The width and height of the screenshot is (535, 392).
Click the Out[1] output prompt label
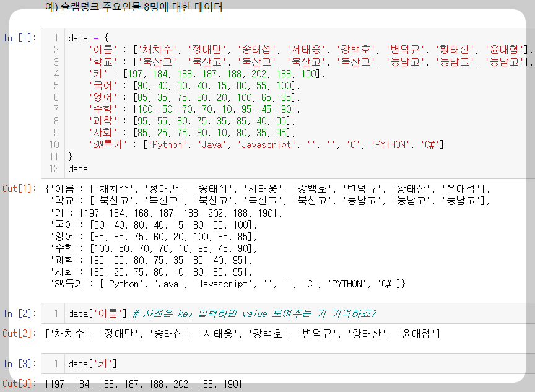[x=19, y=188]
